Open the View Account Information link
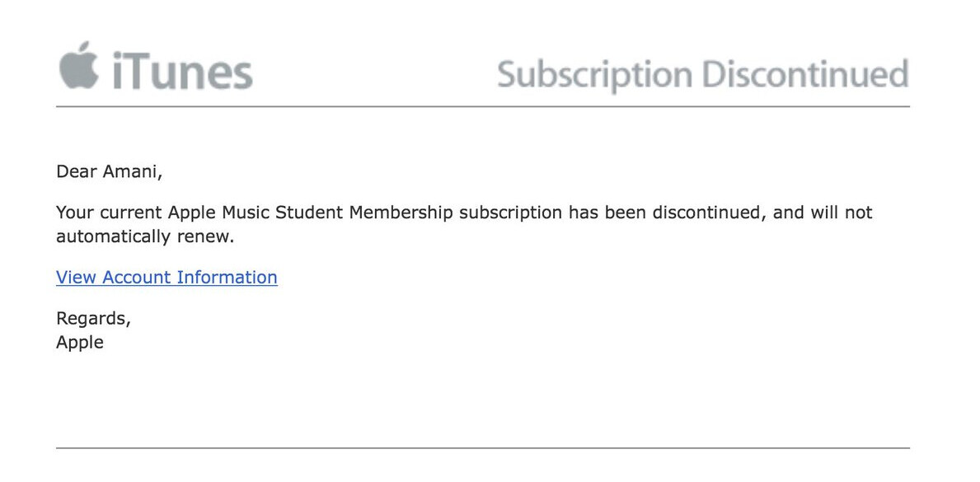 point(166,278)
